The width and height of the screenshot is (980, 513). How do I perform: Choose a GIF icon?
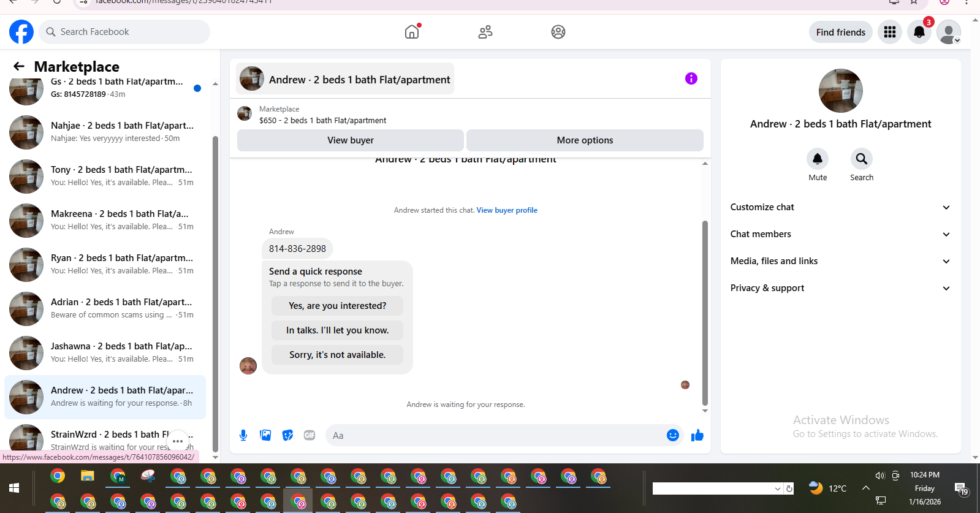pyautogui.click(x=310, y=435)
